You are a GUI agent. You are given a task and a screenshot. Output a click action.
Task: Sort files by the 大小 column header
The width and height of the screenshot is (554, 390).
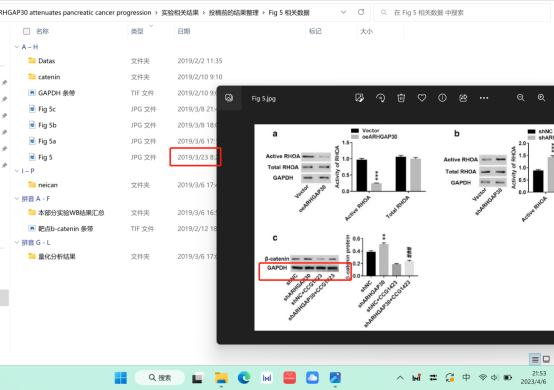coord(366,31)
